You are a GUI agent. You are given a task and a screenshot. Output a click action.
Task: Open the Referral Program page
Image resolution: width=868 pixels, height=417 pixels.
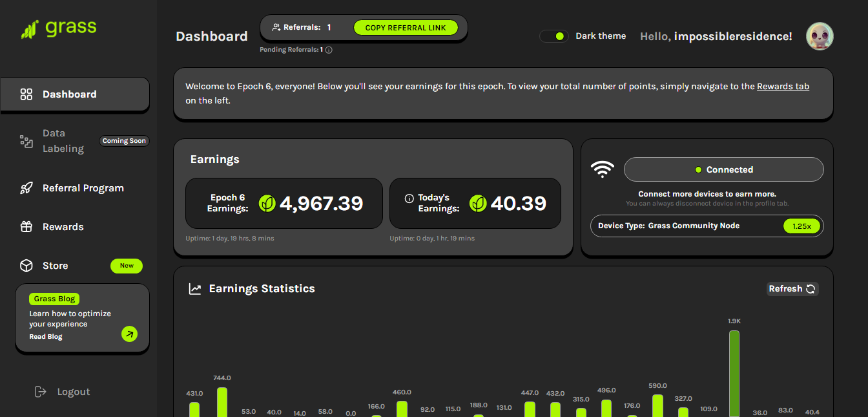[83, 188]
